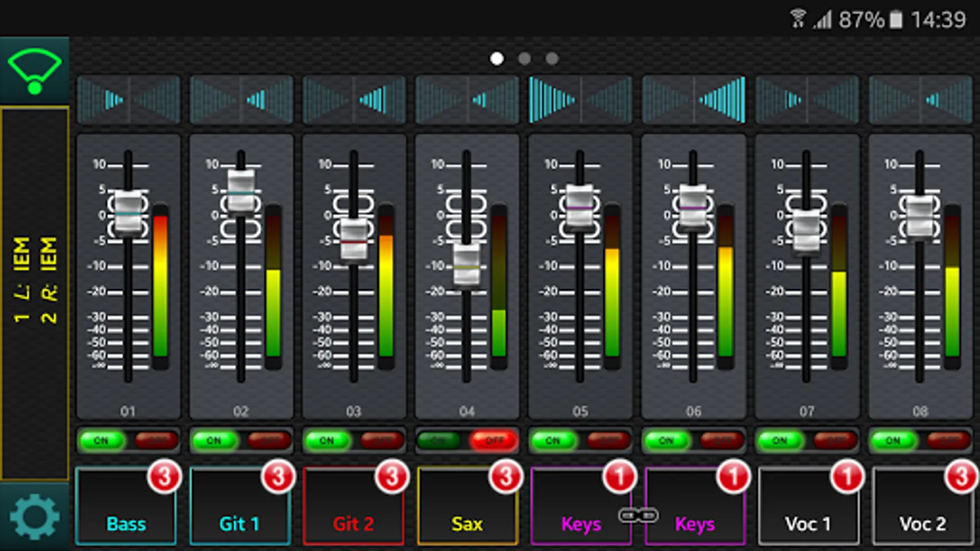Click the channel 06 fader knob
This screenshot has width=980, height=551.
(693, 208)
